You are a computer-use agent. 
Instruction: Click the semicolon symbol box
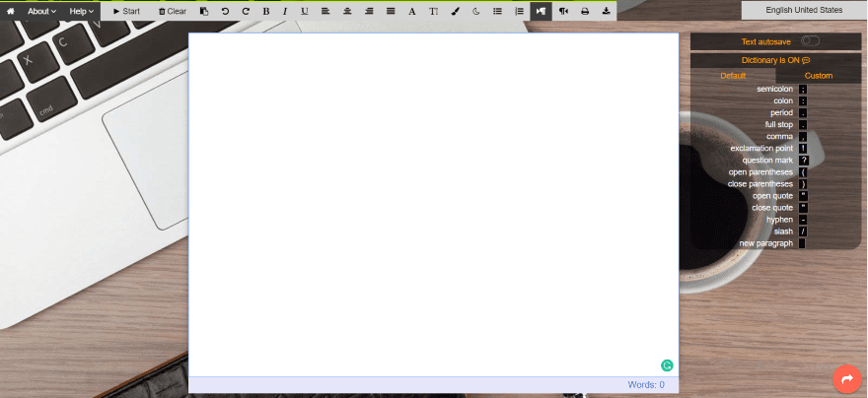pos(803,89)
